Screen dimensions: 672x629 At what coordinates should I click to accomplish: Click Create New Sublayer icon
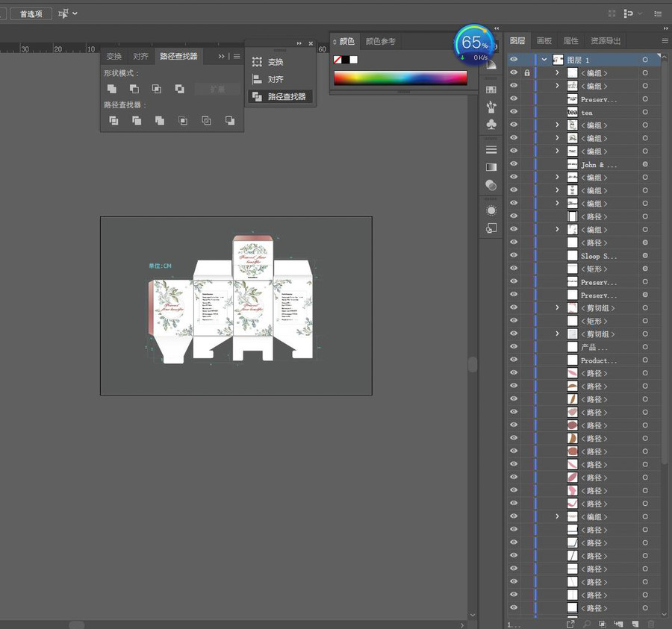pos(618,625)
